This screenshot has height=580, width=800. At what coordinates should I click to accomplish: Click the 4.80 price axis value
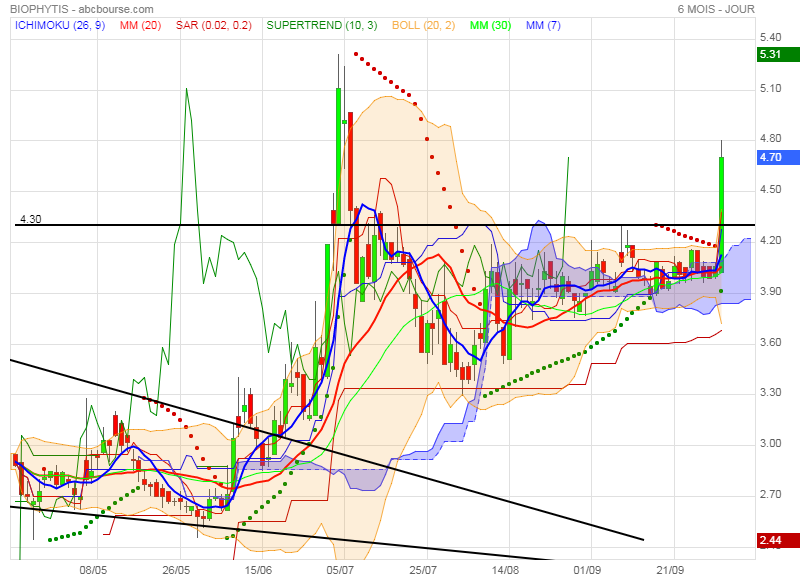[770, 138]
